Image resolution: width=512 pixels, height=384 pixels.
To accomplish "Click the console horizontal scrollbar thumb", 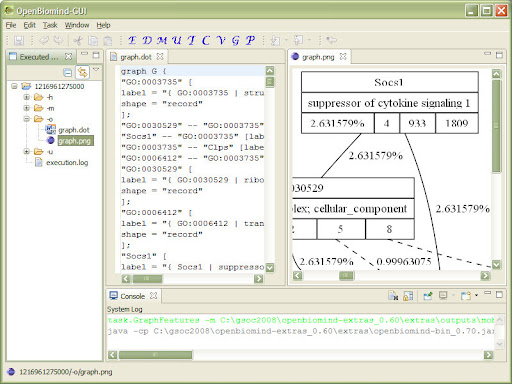I will pyautogui.click(x=155, y=355).
